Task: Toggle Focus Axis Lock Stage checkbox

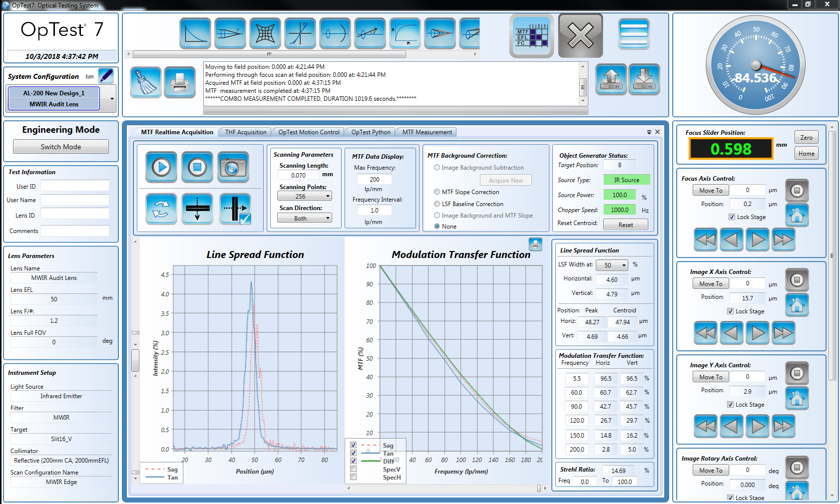Action: (732, 217)
